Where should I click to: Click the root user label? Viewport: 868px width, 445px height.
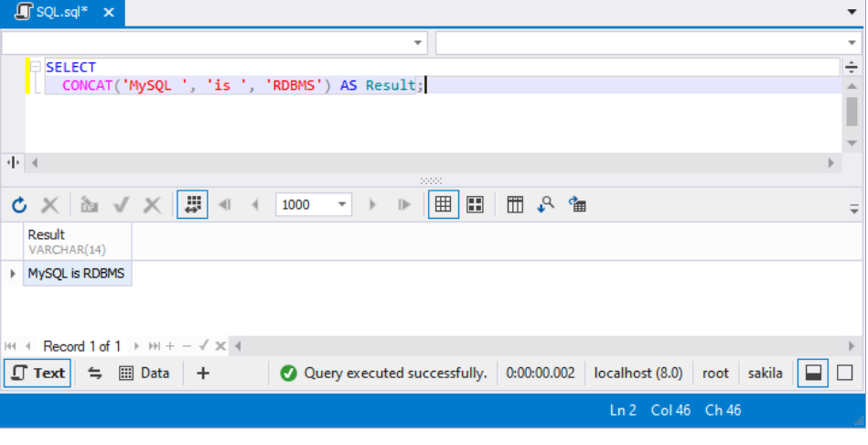tap(716, 373)
